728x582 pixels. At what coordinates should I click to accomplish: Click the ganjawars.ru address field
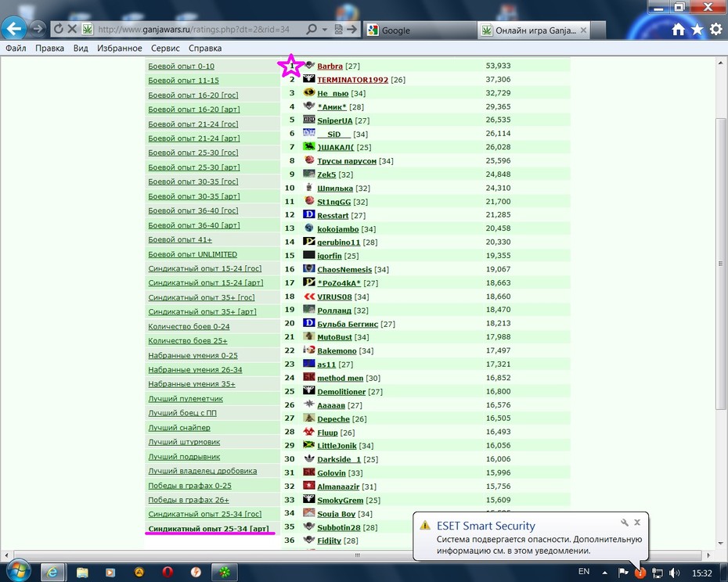(193, 29)
